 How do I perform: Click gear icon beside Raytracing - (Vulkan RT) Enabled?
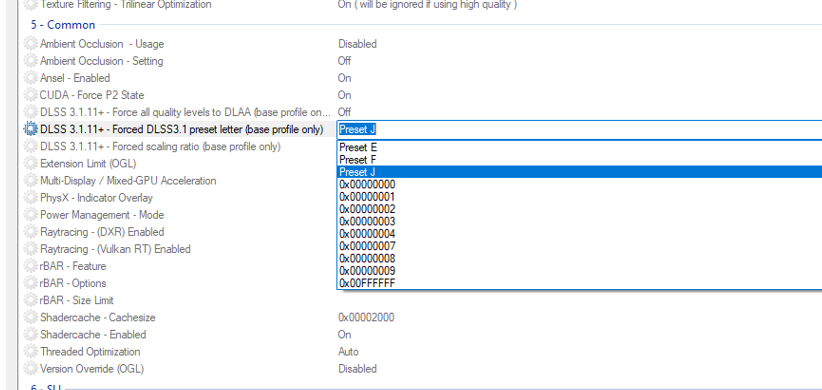point(31,249)
